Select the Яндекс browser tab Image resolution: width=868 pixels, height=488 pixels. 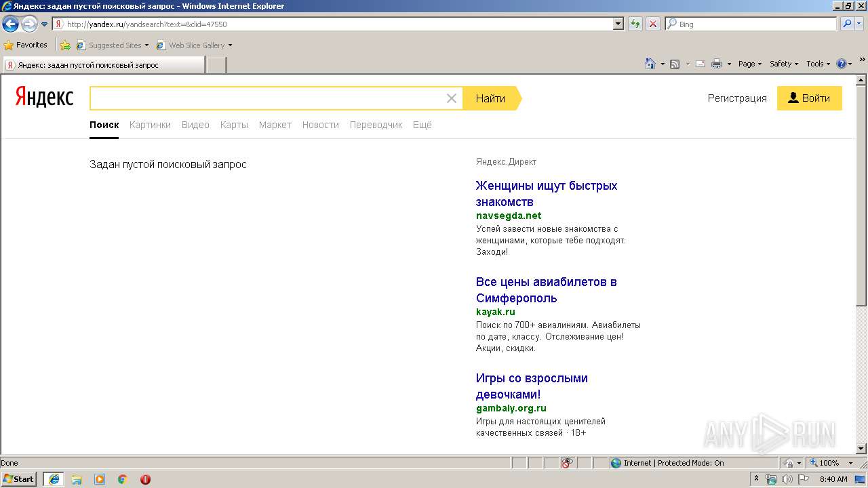pyautogui.click(x=103, y=65)
